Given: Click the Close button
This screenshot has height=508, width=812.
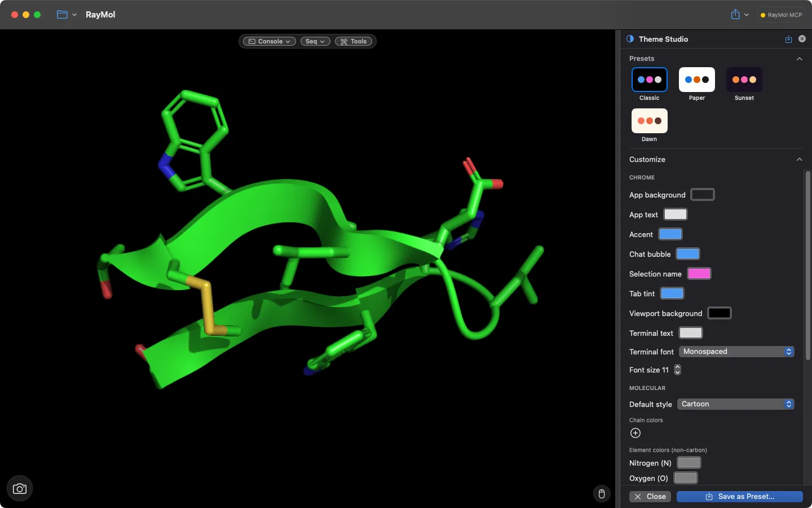Looking at the screenshot, I should click(x=650, y=497).
